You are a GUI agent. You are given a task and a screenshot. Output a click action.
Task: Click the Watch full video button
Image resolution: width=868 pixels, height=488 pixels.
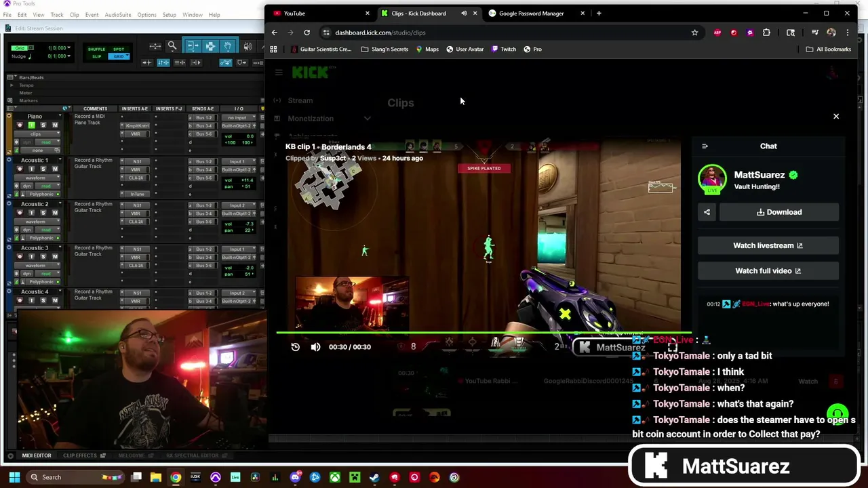tap(768, 271)
